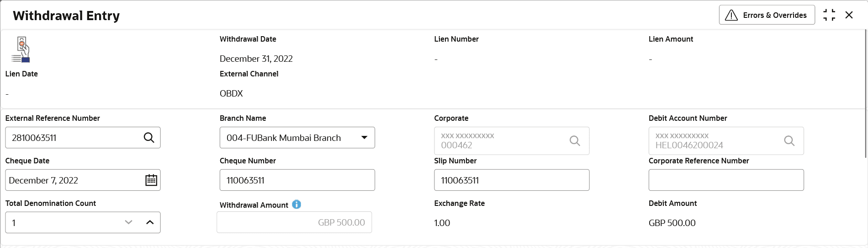Increase Total Denomination Count value
Screen dimensions: 868x248
150,222
